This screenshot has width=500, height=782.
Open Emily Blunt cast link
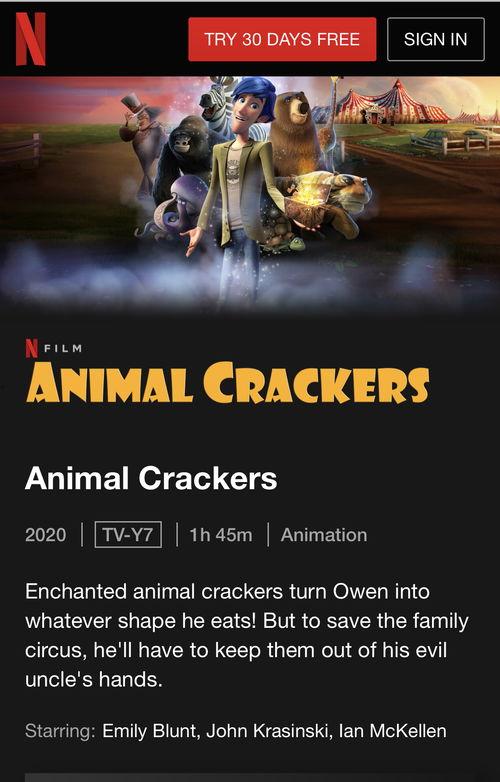(150, 731)
